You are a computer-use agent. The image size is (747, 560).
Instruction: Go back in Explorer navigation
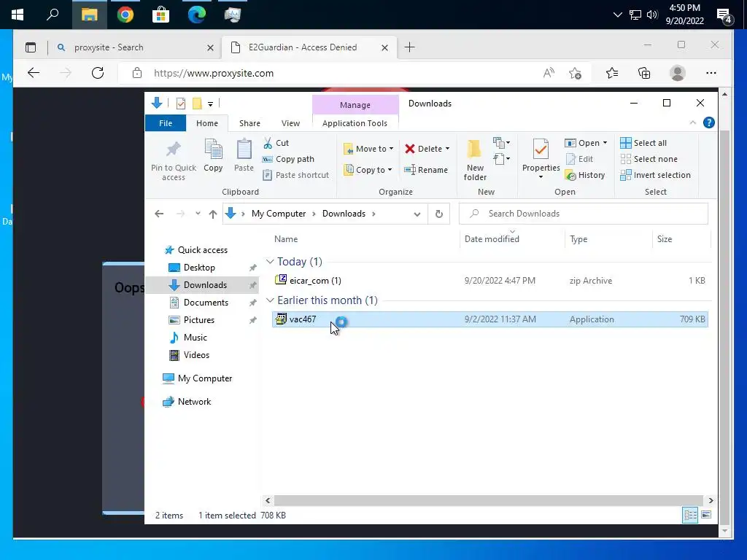coord(159,214)
